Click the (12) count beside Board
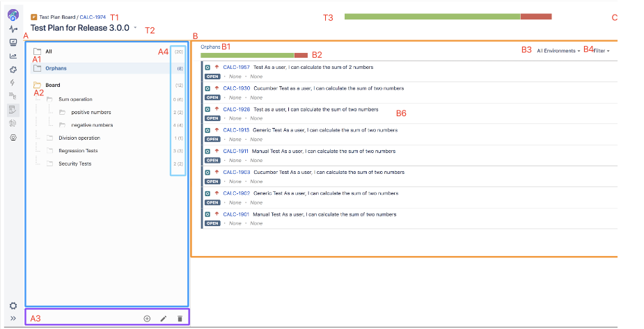 (179, 86)
